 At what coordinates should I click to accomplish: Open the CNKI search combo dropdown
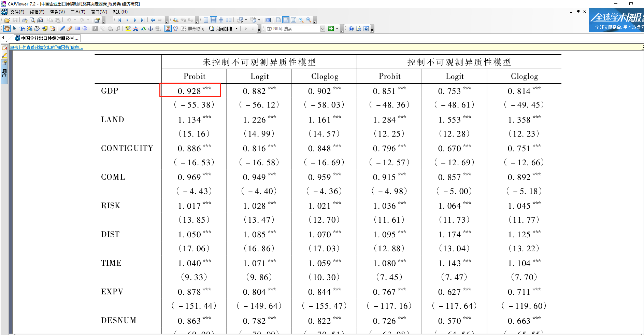point(323,29)
